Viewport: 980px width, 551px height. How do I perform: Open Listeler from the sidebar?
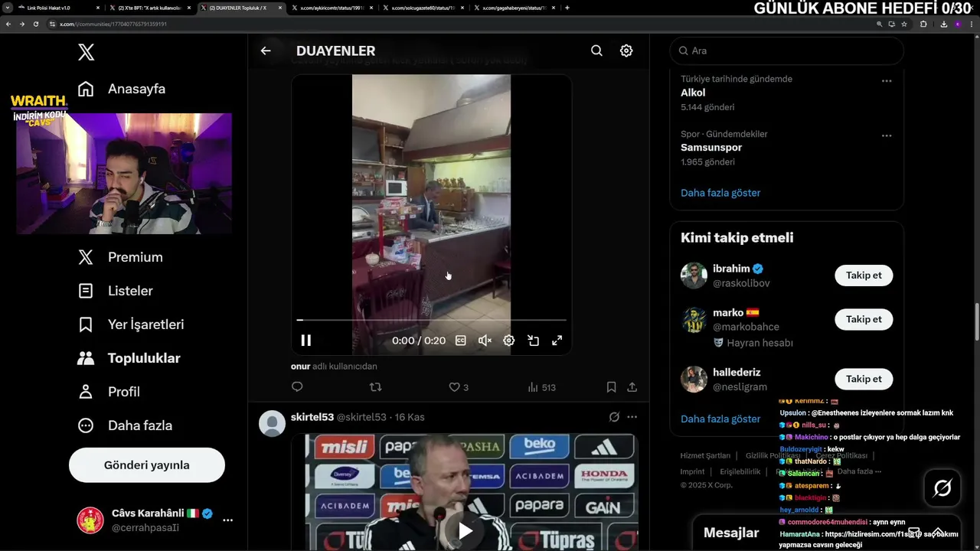(x=116, y=291)
